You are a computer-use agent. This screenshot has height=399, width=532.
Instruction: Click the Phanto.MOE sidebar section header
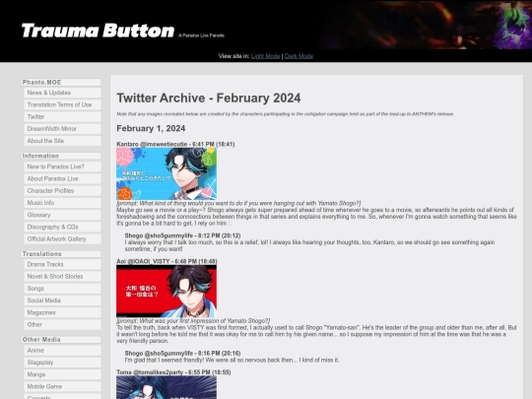pos(61,83)
